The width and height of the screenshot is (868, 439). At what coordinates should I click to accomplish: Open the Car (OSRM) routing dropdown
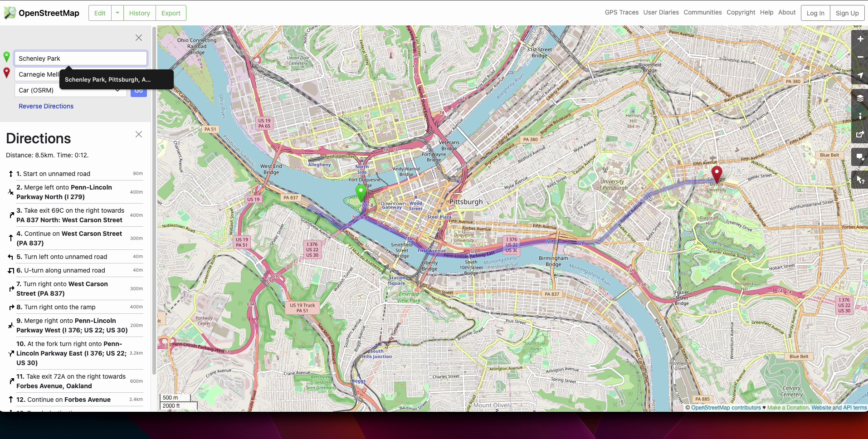(70, 90)
